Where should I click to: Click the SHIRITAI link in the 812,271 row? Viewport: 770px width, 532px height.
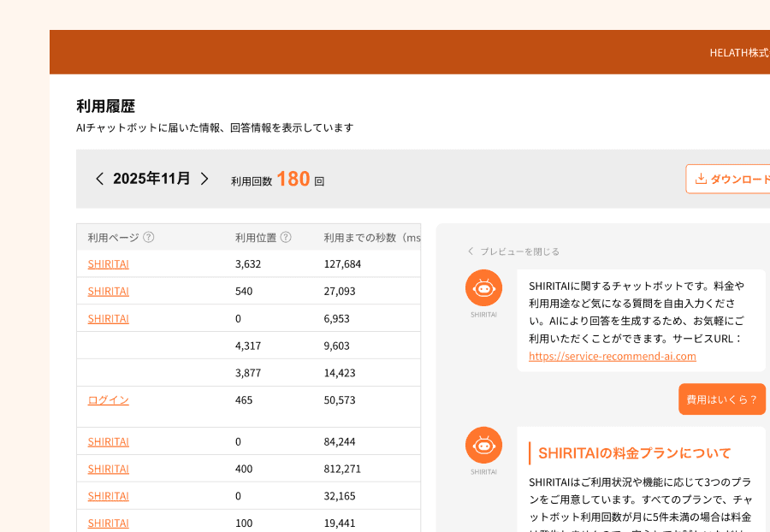click(x=109, y=469)
